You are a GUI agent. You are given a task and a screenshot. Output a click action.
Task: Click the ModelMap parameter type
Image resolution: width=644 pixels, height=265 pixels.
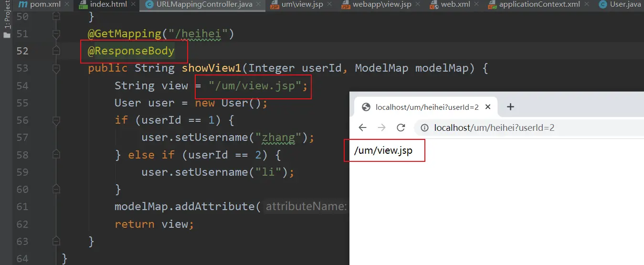pyautogui.click(x=381, y=68)
